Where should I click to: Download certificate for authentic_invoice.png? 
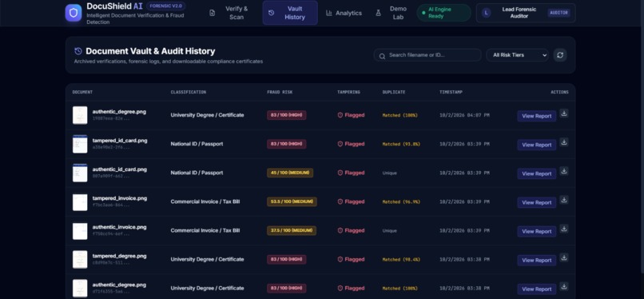tap(564, 229)
